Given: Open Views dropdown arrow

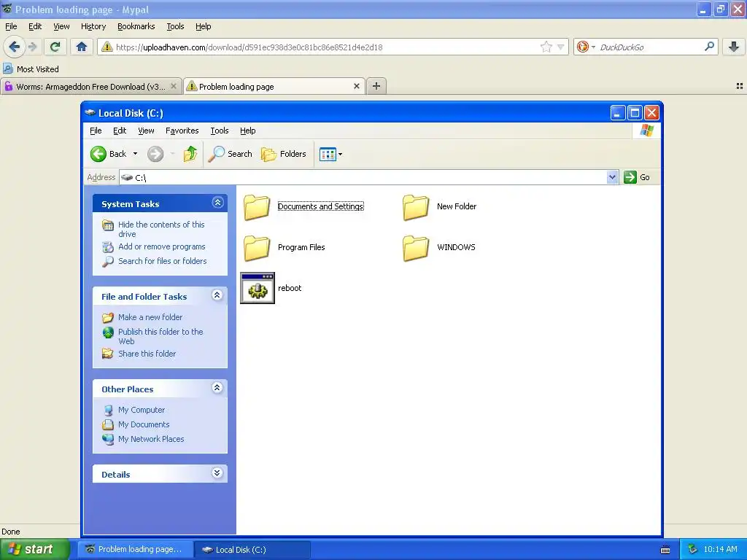Looking at the screenshot, I should pos(340,155).
